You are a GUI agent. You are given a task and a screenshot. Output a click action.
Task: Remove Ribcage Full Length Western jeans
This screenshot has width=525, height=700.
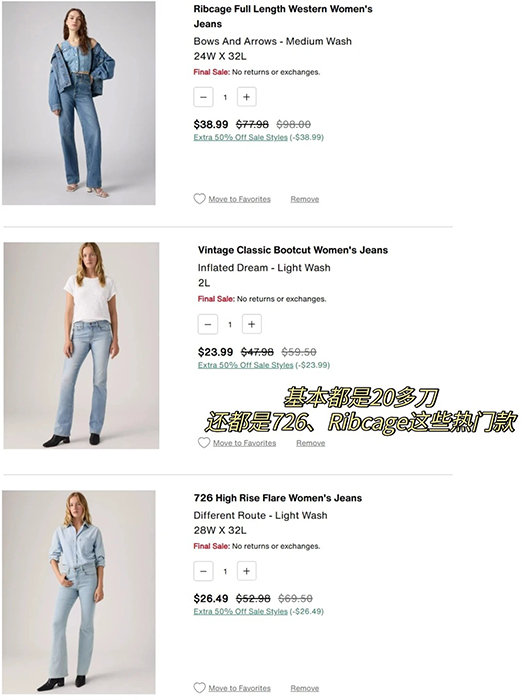[305, 199]
